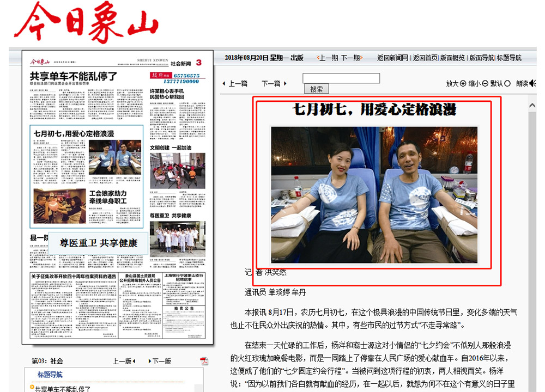Click the blood donor couple thumbnail in page preview
Screen dimensions: 545x392
click(x=115, y=157)
